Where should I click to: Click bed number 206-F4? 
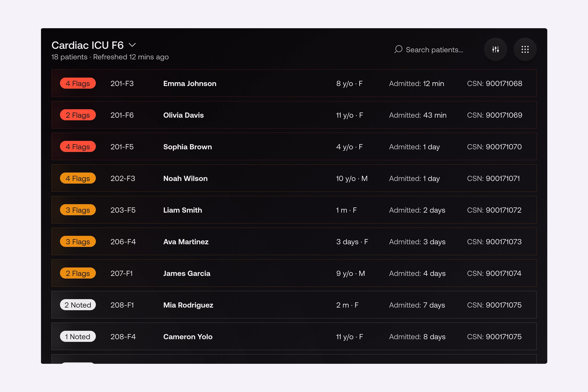click(x=123, y=242)
